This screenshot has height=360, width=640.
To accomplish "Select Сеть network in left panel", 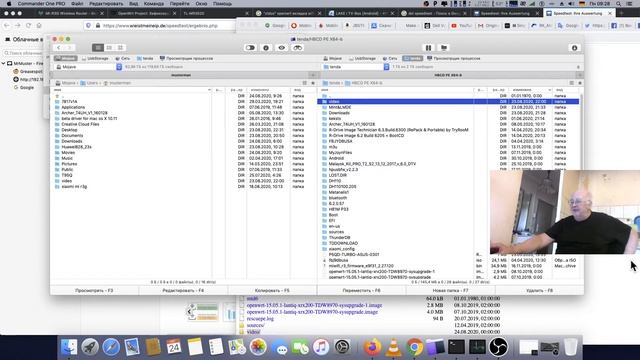I will [x=122, y=58].
